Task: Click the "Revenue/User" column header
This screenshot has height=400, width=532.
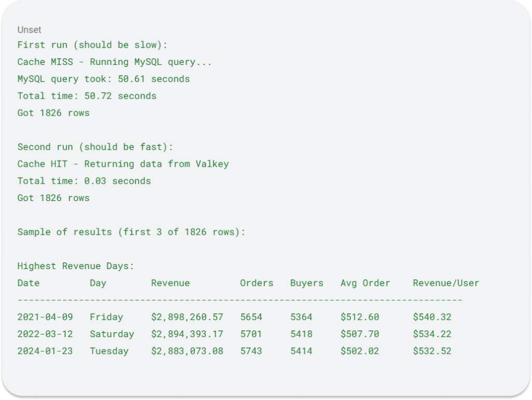Action: (x=446, y=283)
